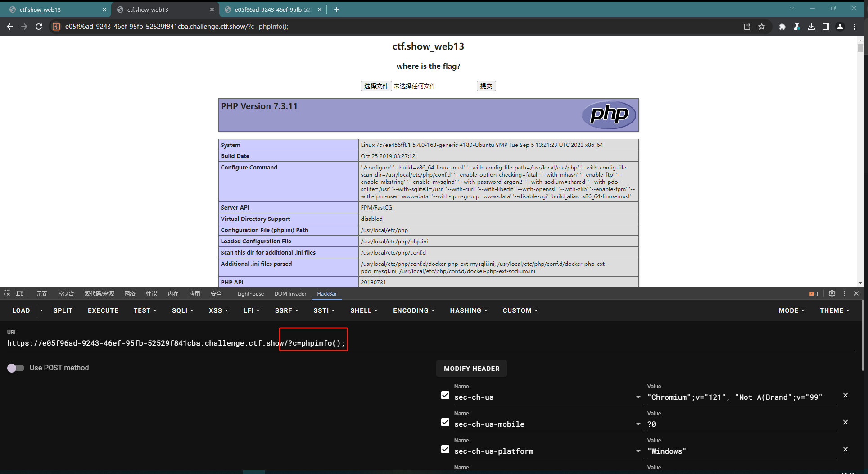Open the SQLI dropdown menu
The image size is (868, 474).
point(182,310)
